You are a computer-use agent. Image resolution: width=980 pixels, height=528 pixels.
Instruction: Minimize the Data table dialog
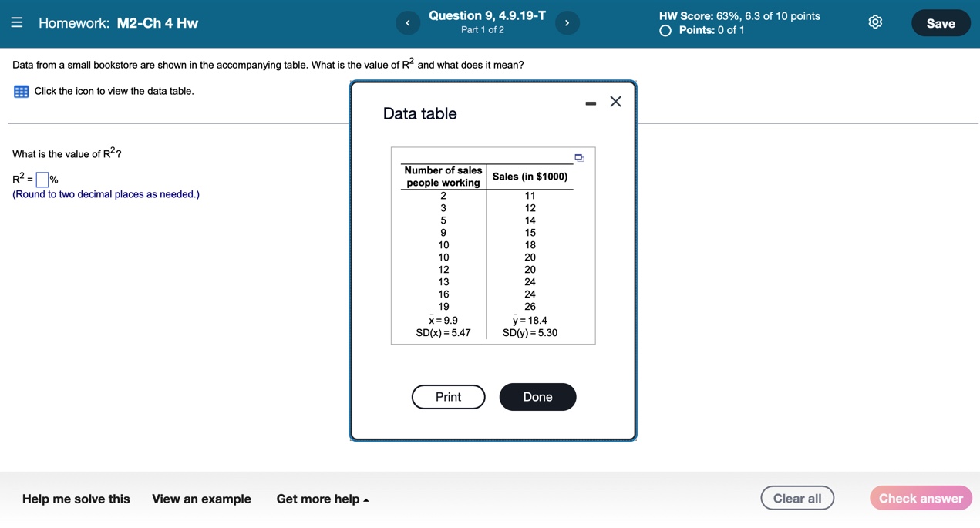point(591,103)
